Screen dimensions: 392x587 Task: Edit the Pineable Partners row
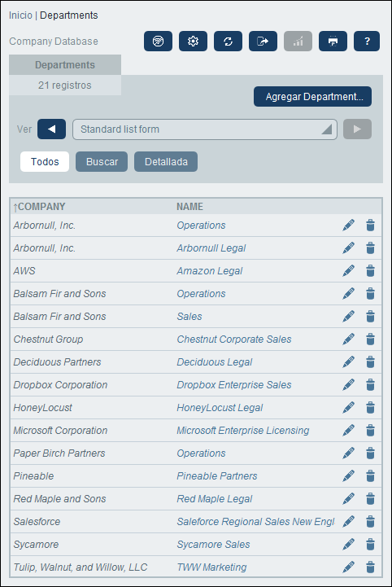[x=348, y=475]
